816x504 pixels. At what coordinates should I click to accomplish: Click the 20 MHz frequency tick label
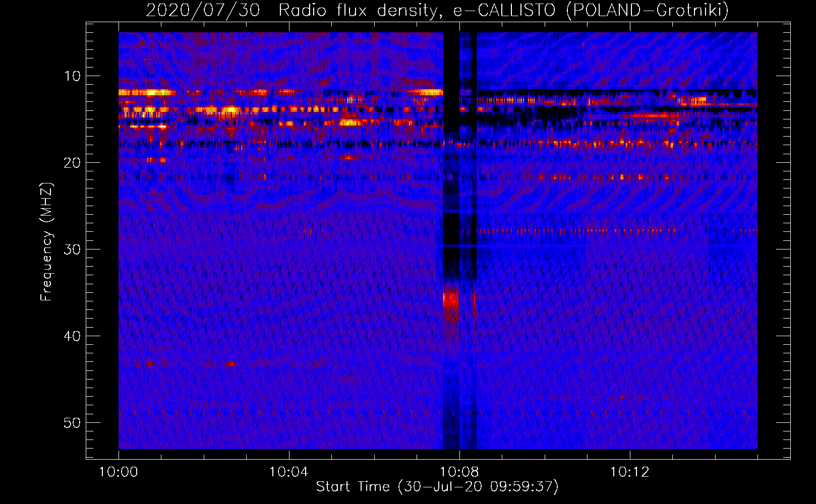pos(73,163)
